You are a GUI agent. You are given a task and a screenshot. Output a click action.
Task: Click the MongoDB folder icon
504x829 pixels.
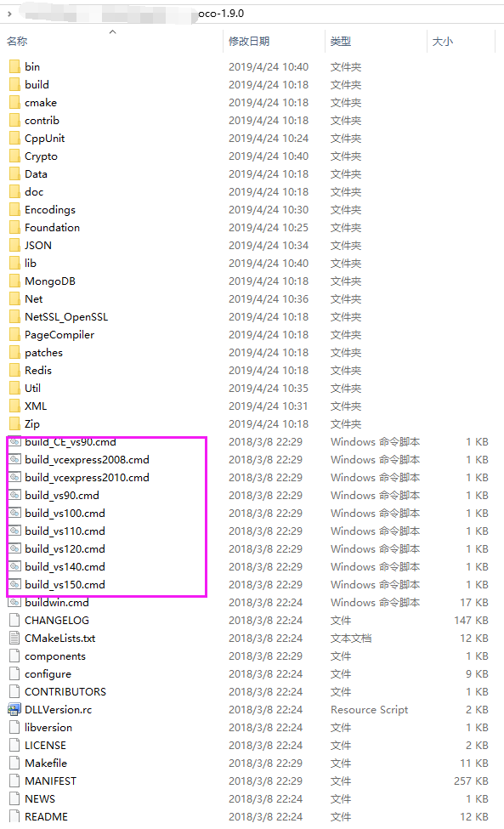[14, 281]
